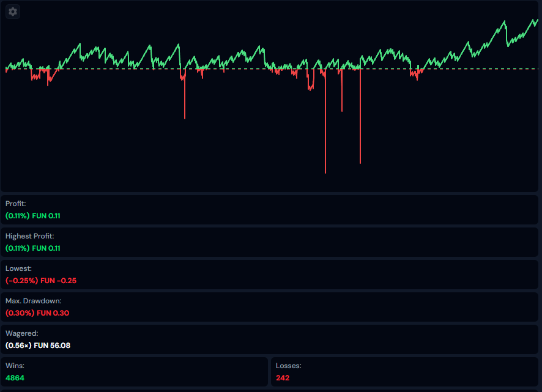Click the "Wagered:" label
Image resolution: width=542 pixels, height=392 pixels.
pyautogui.click(x=22, y=333)
